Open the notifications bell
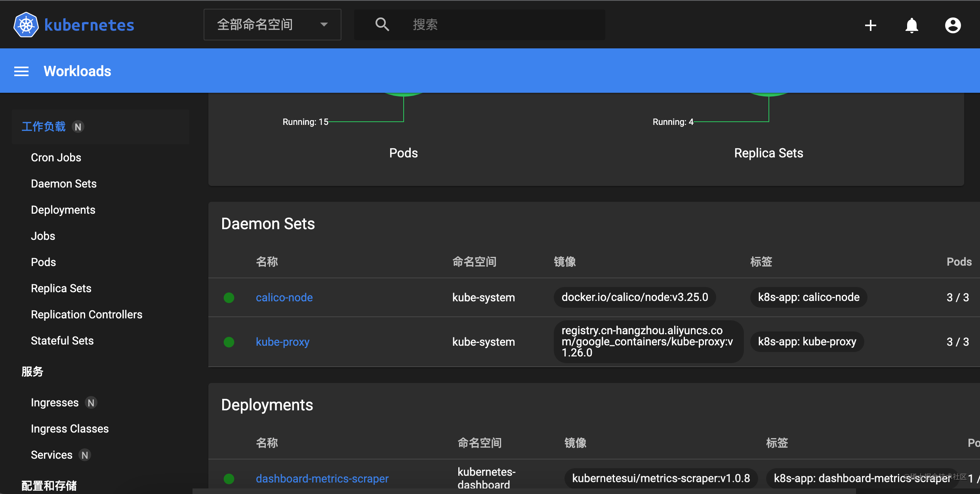980x494 pixels. click(911, 25)
